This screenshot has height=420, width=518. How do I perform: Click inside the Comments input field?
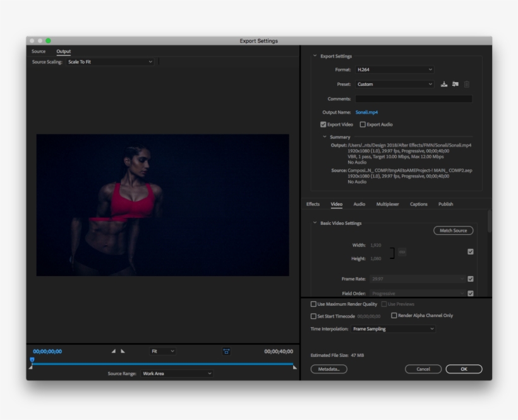tap(414, 99)
